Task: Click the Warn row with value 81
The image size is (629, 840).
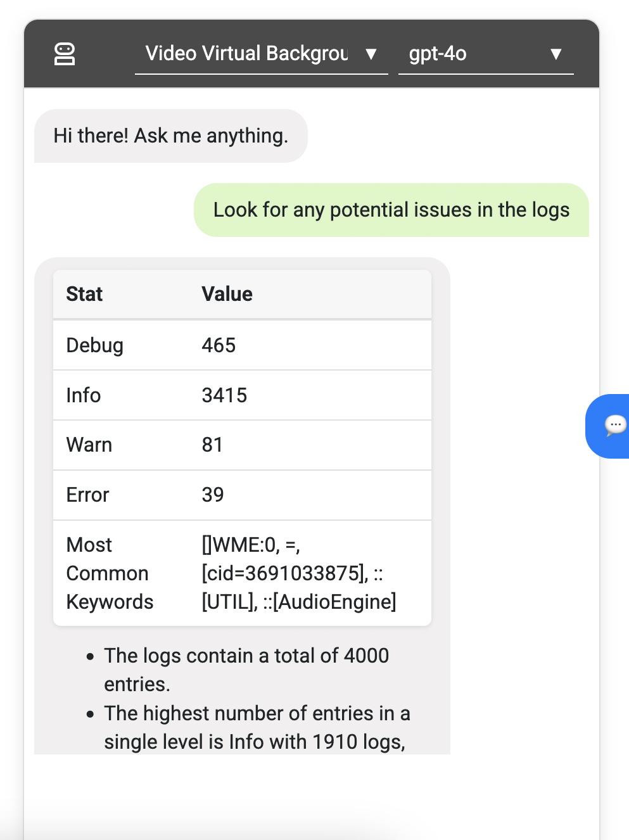Action: click(242, 445)
